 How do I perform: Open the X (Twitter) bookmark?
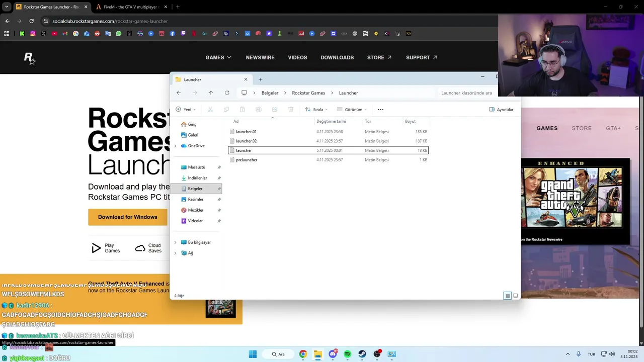pos(44,34)
